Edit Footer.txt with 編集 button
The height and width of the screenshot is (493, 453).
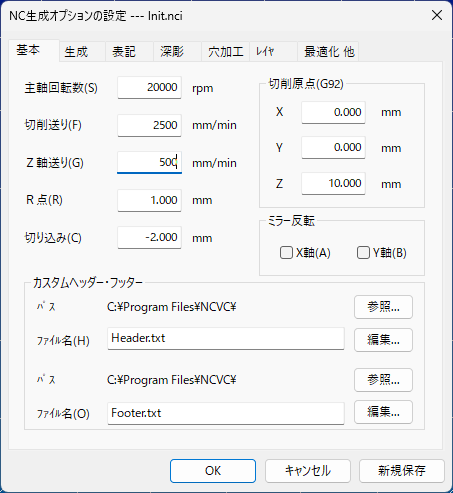383,412
